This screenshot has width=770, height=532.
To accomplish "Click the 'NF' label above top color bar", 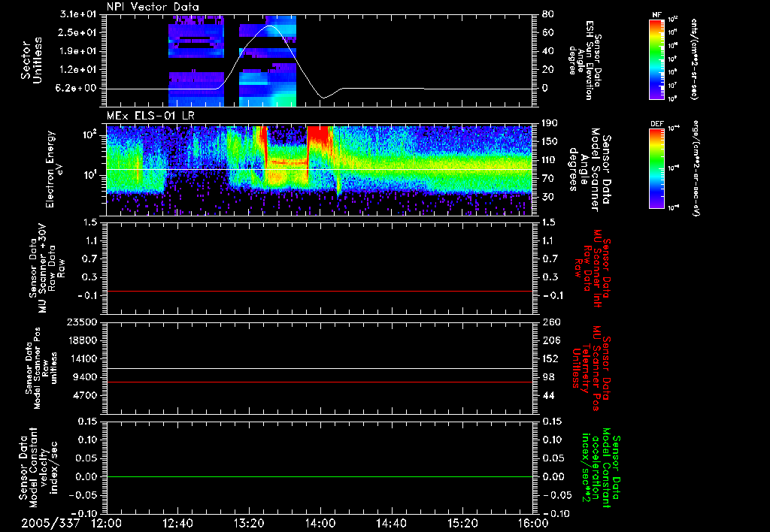I will (656, 15).
